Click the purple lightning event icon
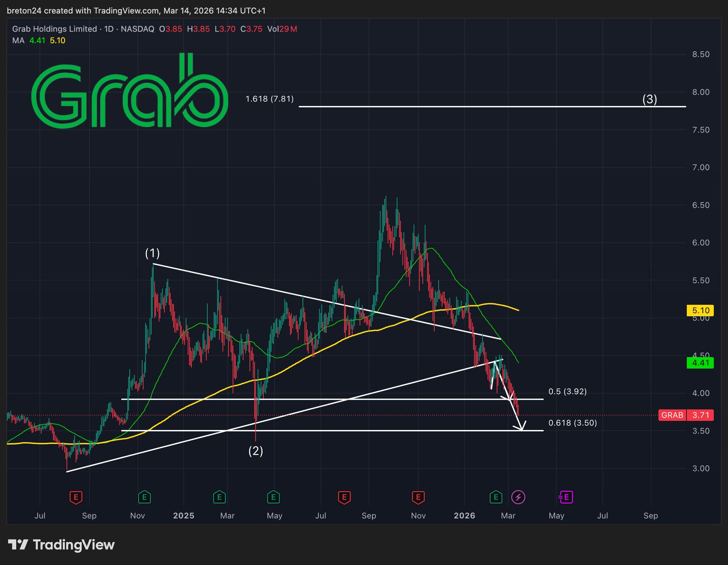 tap(518, 497)
